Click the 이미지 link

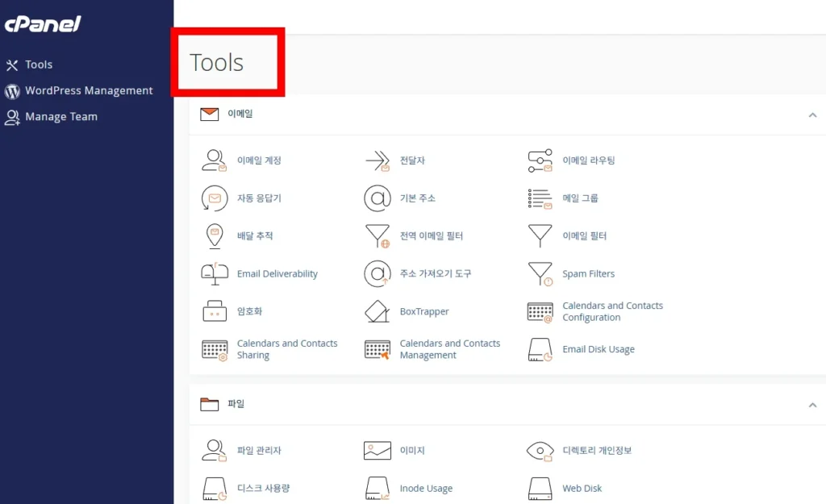412,450
